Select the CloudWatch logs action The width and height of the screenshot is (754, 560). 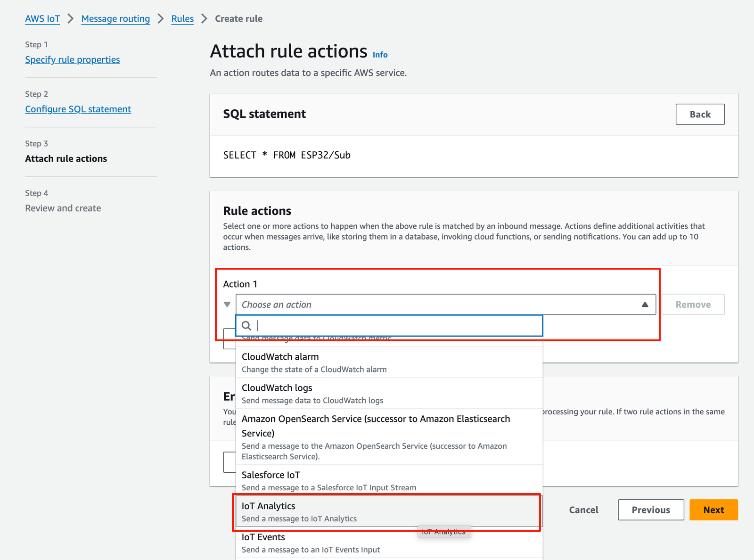tap(389, 394)
